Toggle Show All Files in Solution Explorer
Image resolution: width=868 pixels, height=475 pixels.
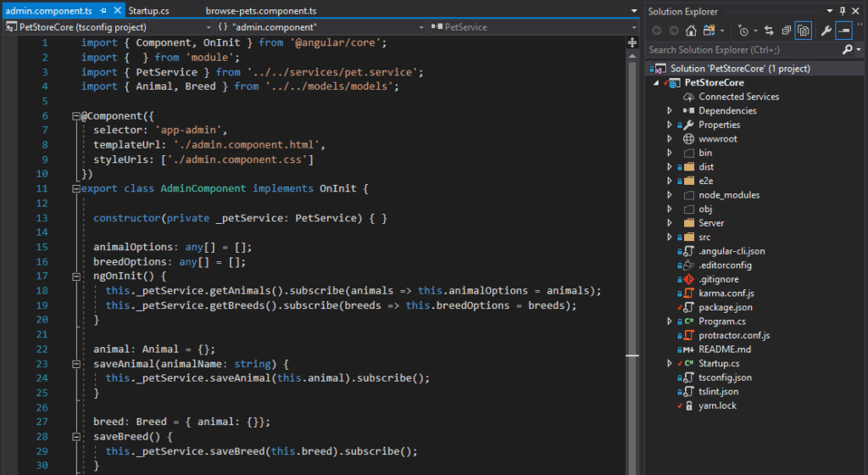click(x=802, y=31)
